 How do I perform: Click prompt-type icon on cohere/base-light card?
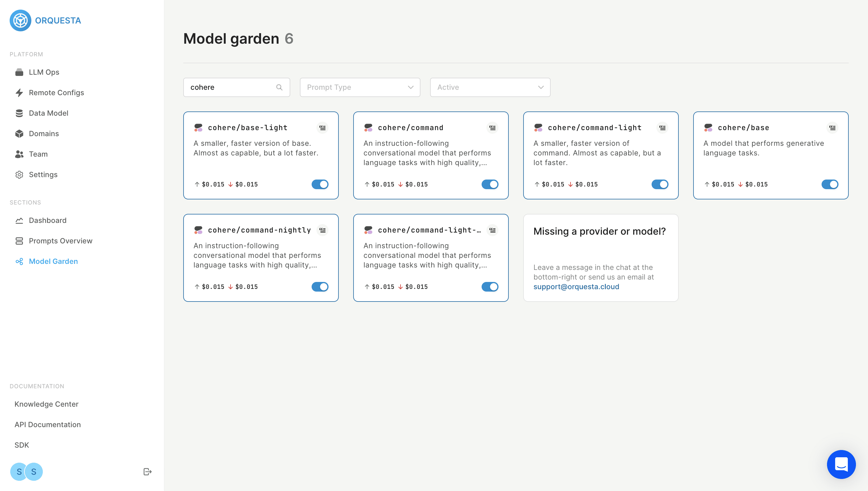322,128
